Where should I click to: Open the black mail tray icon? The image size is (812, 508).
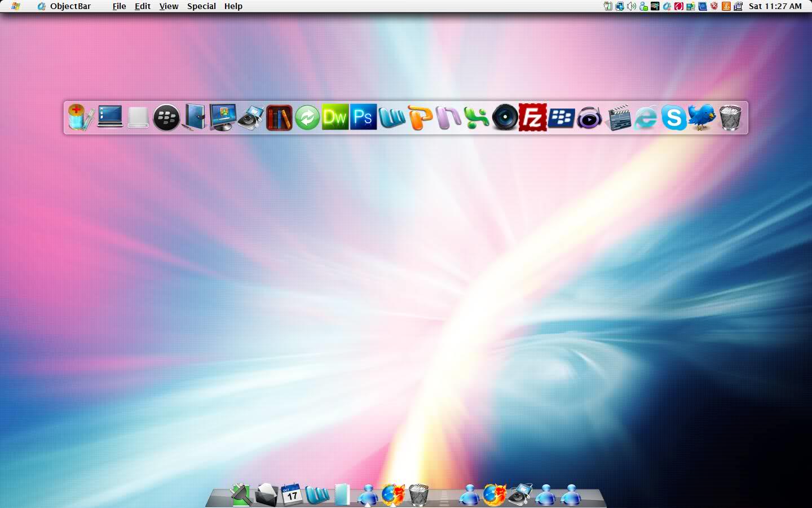[x=266, y=495]
